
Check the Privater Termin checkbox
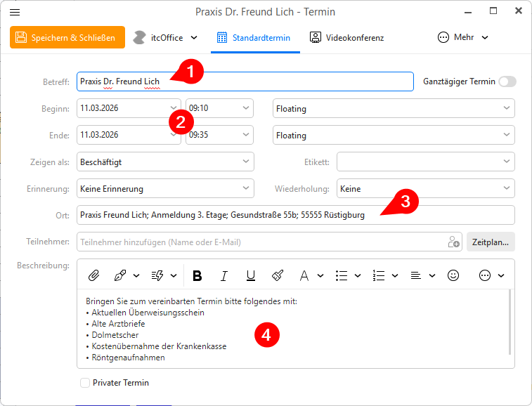(85, 383)
